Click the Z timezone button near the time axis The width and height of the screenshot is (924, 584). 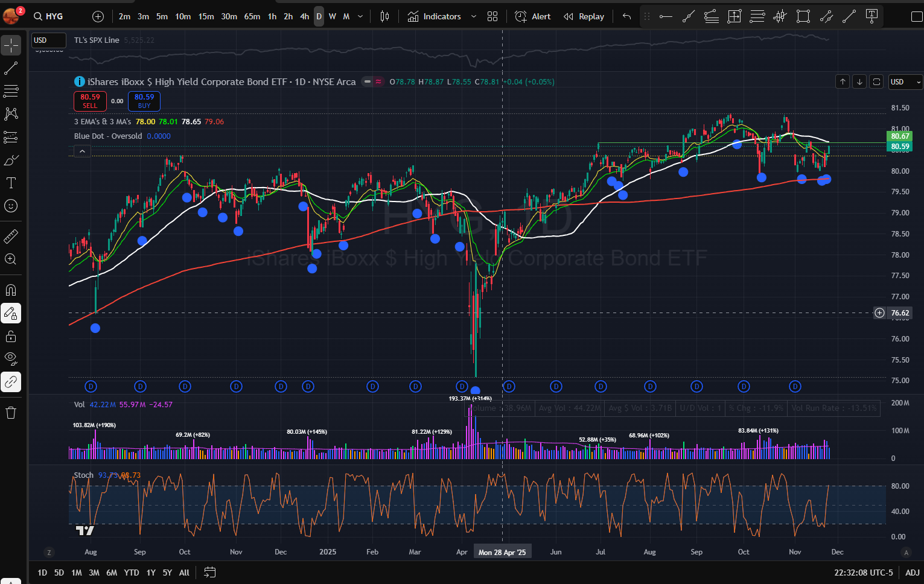tap(49, 552)
